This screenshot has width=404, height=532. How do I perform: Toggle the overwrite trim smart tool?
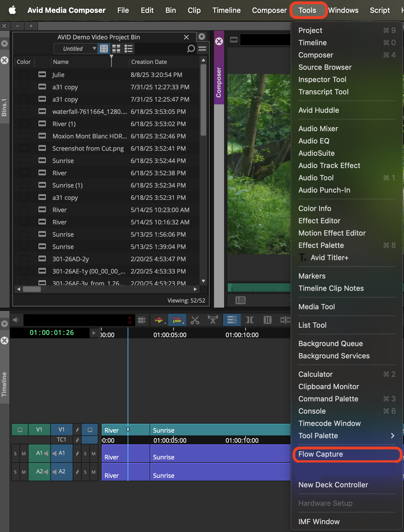click(x=177, y=320)
